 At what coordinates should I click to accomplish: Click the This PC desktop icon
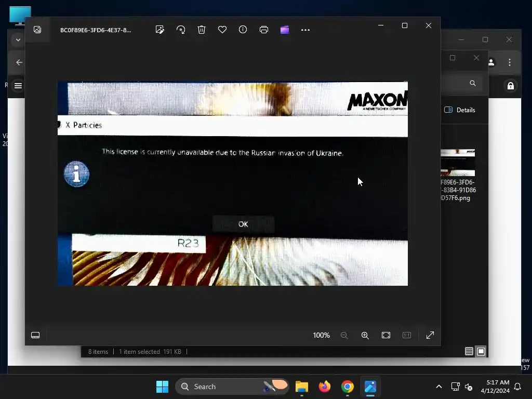coord(20,16)
